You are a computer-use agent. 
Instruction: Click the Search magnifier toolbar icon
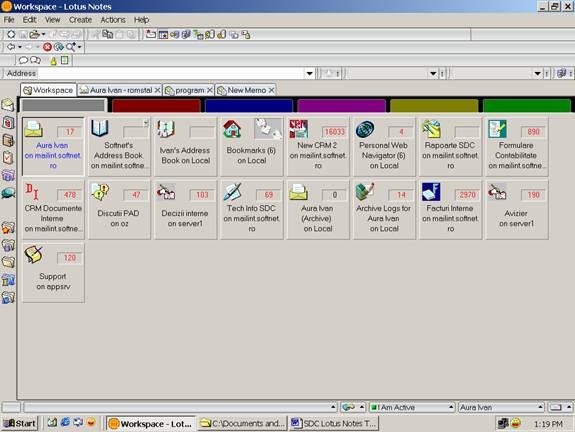(70, 47)
